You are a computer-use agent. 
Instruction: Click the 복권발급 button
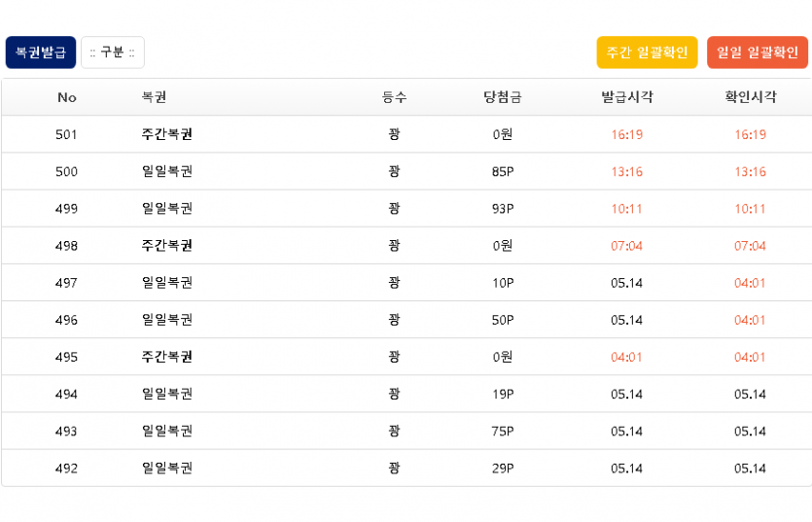click(41, 52)
